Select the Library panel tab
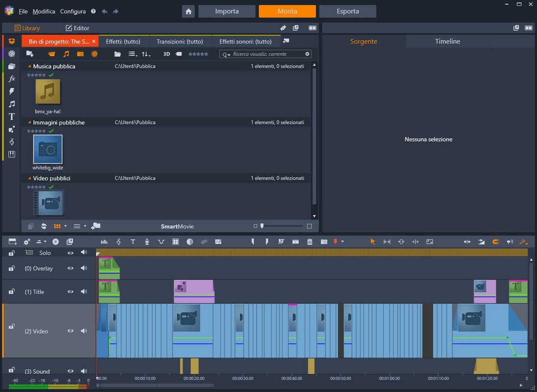537x392 pixels. (27, 28)
